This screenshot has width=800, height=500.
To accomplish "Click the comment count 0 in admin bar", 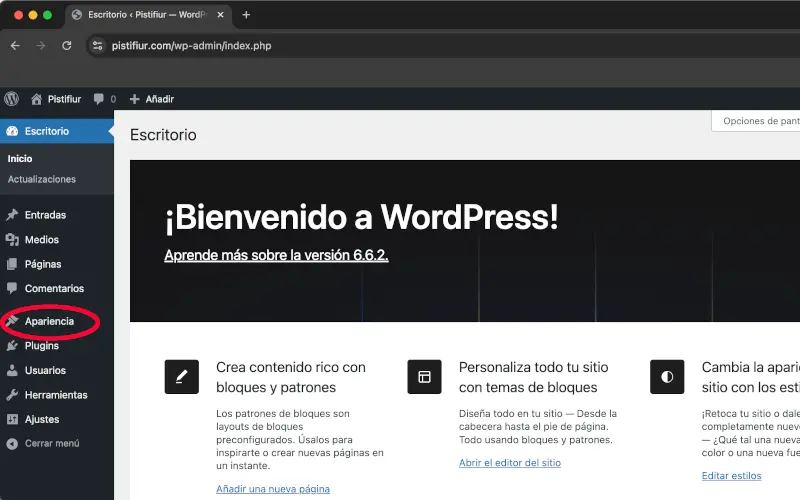I will tap(113, 99).
